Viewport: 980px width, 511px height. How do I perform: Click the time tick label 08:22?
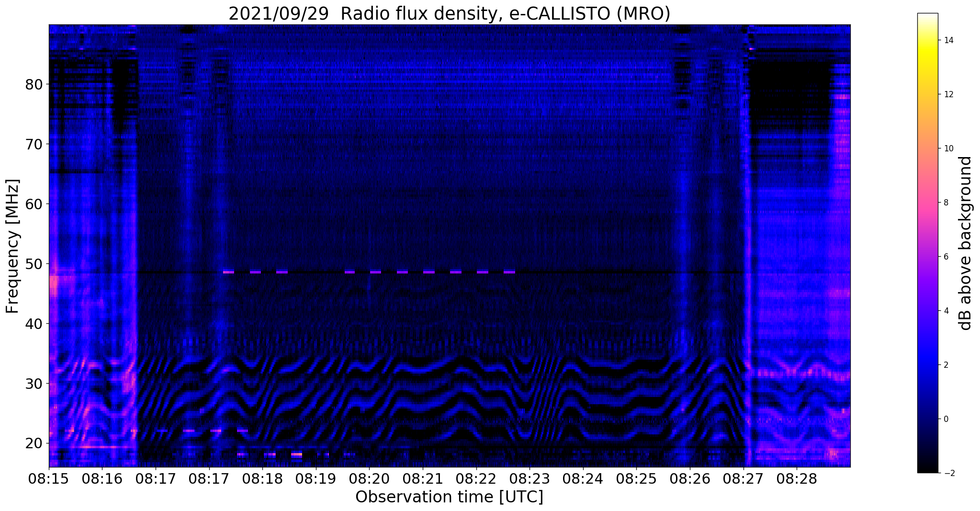click(476, 478)
